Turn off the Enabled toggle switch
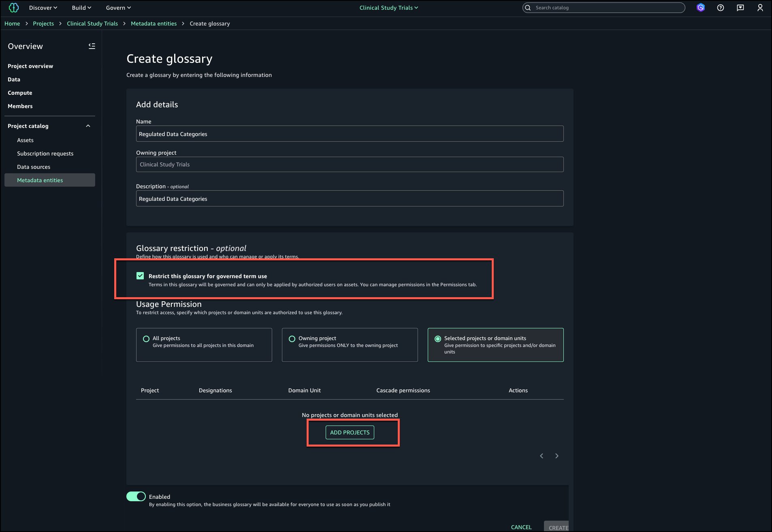Screen dimensions: 772x532 pyautogui.click(x=136, y=496)
